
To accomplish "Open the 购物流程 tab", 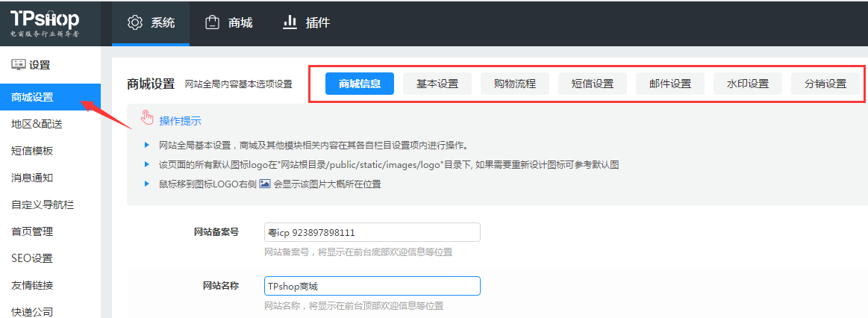I will tap(515, 84).
